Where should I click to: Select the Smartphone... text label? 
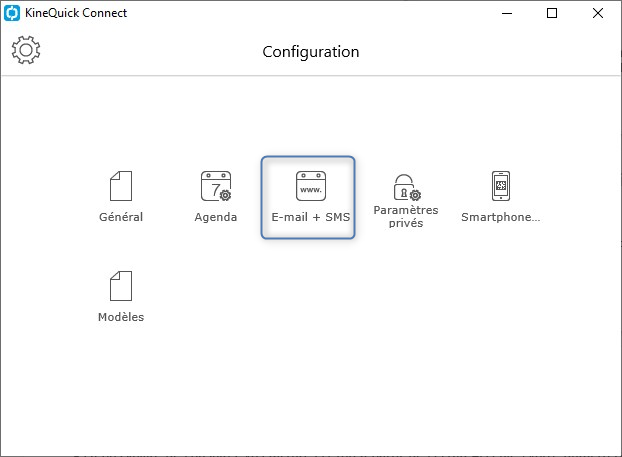click(501, 217)
